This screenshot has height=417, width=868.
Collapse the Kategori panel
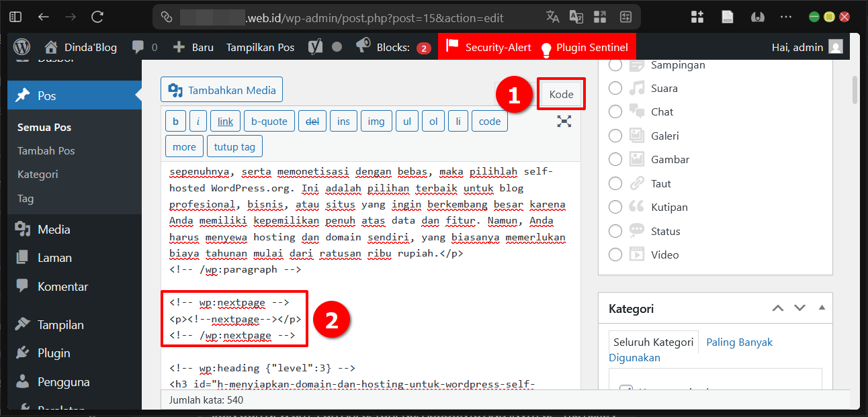coord(821,308)
